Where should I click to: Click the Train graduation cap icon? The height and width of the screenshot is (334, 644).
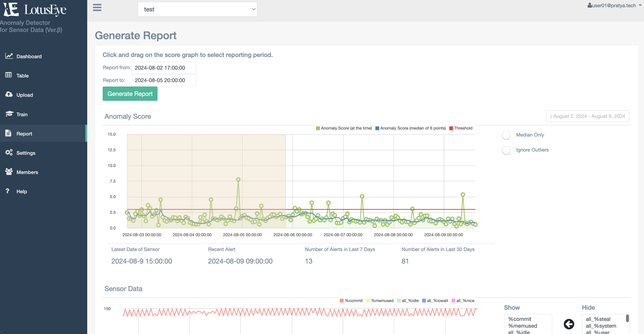click(x=9, y=114)
